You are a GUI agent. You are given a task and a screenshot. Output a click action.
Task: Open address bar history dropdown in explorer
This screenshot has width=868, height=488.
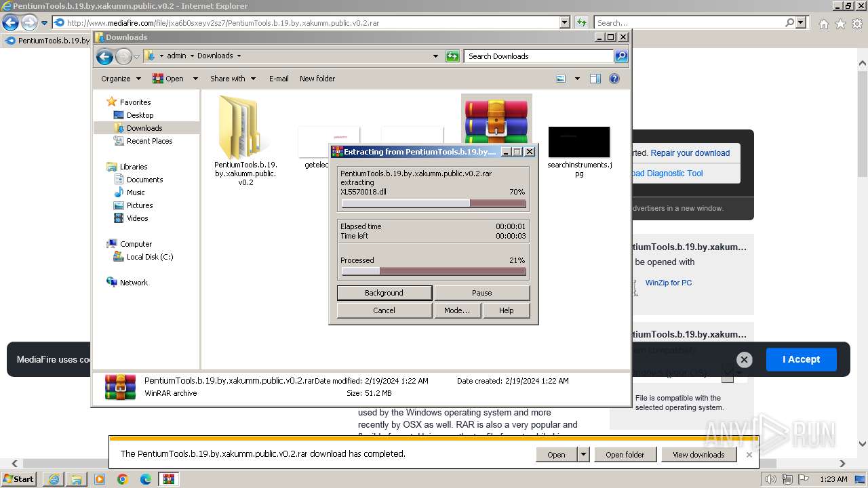pos(435,56)
